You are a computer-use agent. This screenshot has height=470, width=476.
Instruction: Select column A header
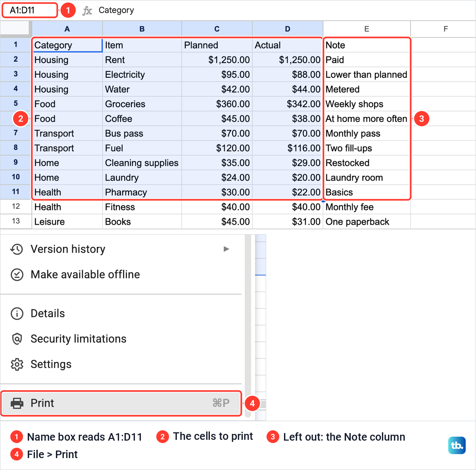pos(67,29)
